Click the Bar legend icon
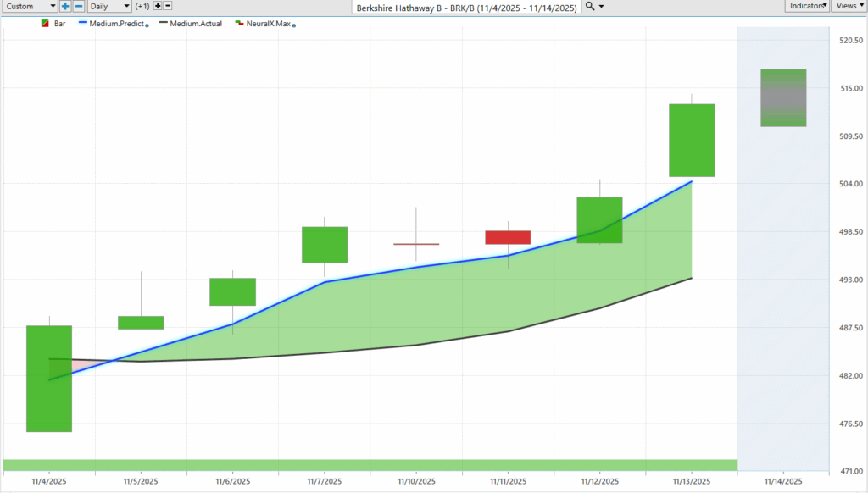 tap(45, 24)
